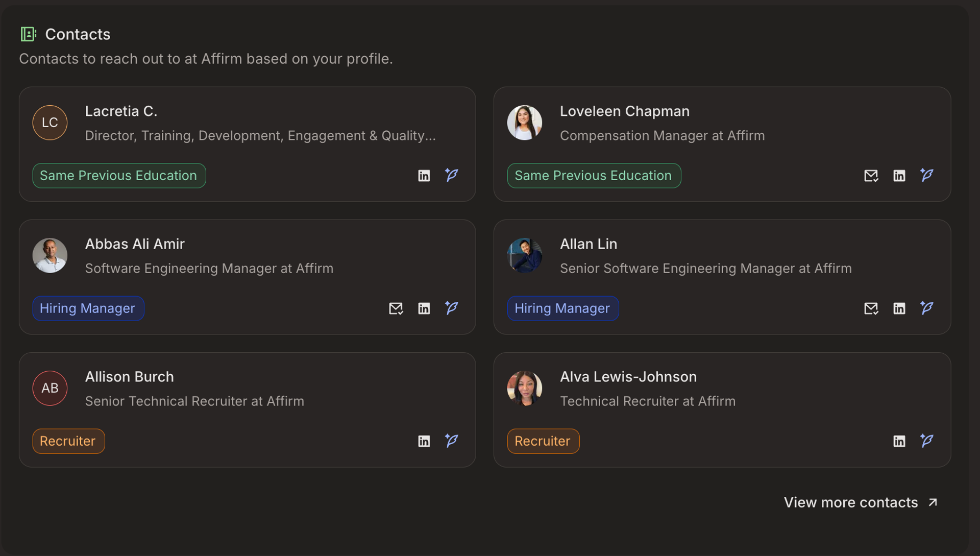Click AI draft icon for Abbas Ali Amir
This screenshot has height=556, width=980.
pos(452,308)
